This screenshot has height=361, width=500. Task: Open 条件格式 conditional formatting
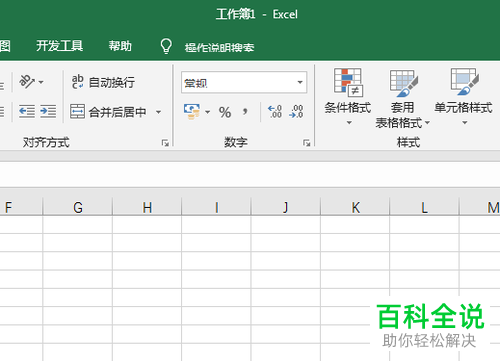click(348, 97)
